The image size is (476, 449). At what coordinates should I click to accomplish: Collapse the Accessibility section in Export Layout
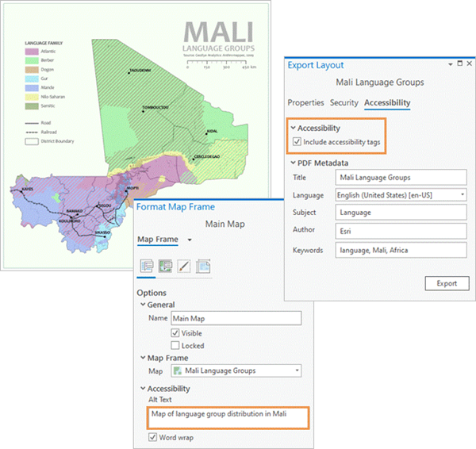pyautogui.click(x=293, y=128)
